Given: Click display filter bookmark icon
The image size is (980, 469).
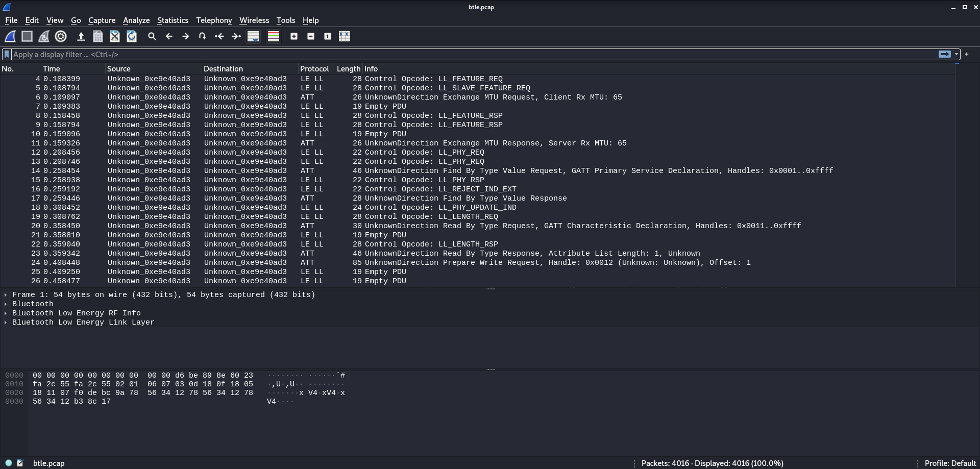Looking at the screenshot, I should click(7, 54).
